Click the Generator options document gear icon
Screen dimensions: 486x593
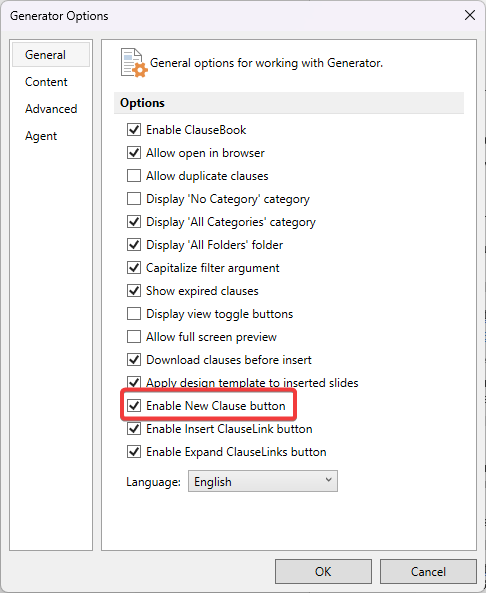[x=134, y=63]
